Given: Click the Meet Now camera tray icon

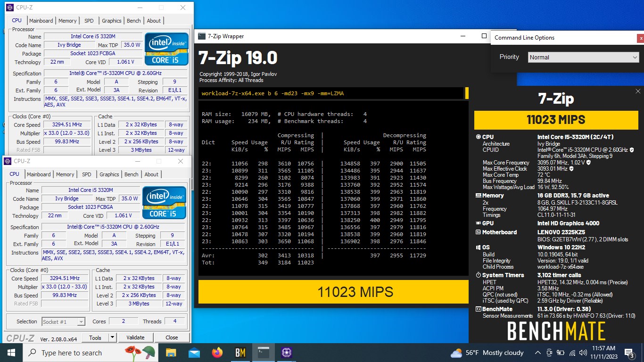Looking at the screenshot, I should tap(549, 353).
